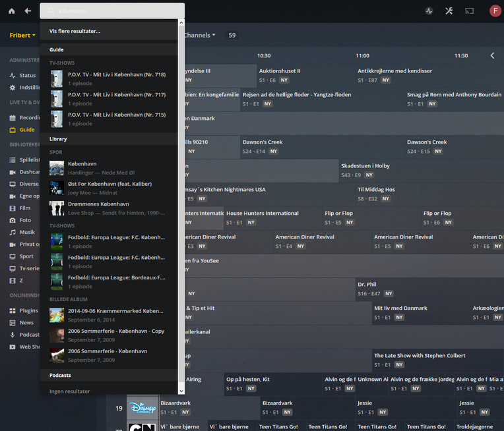The image size is (504, 431).
Task: Click the Podcast microphone icon
Action: [13, 335]
